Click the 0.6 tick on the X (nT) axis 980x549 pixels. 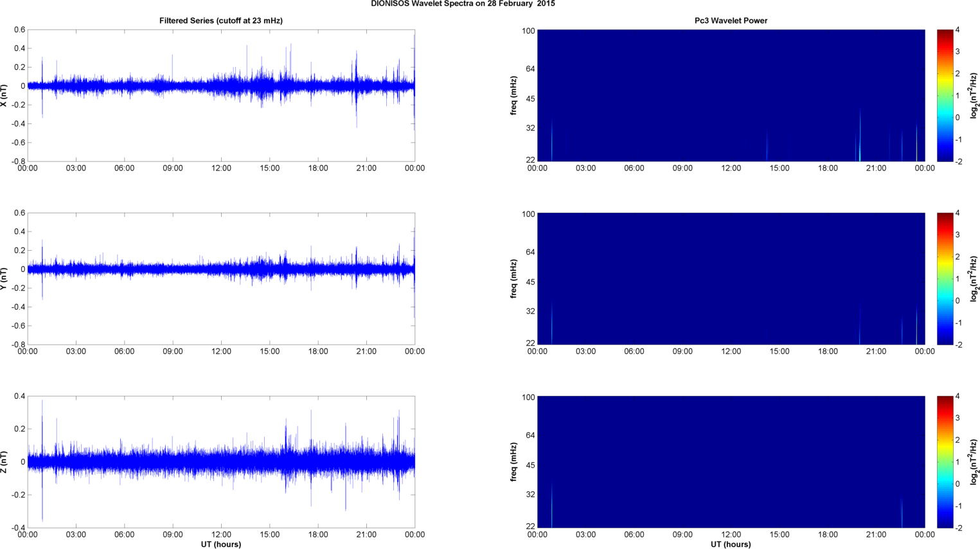tap(19, 30)
